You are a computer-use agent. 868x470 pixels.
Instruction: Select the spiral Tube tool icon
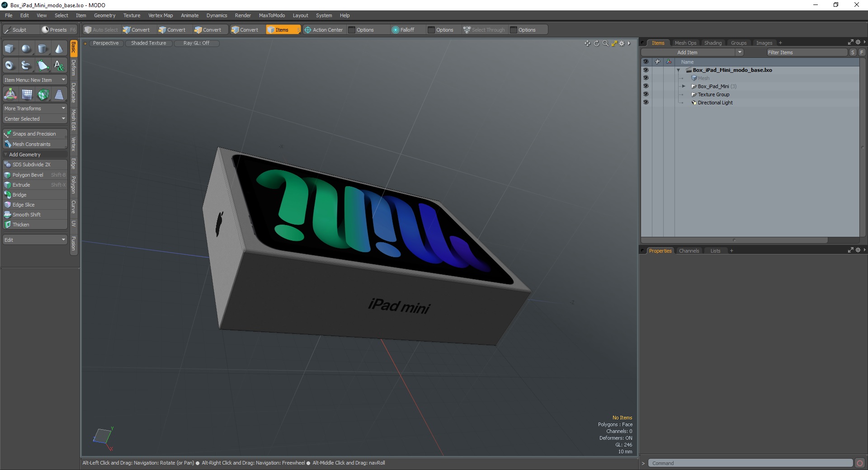click(26, 65)
